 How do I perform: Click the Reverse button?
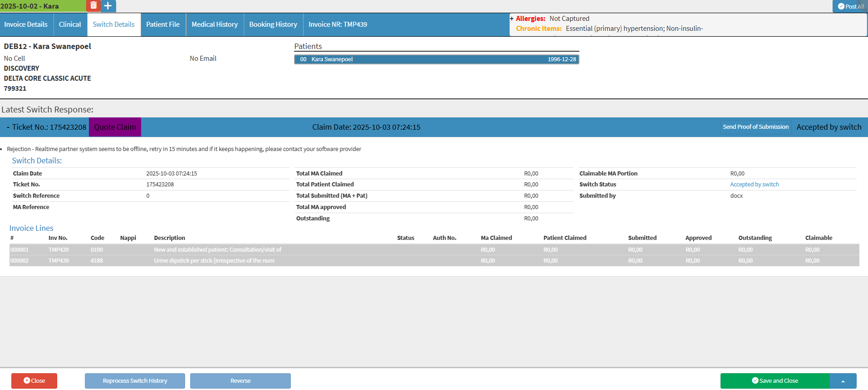click(x=240, y=381)
